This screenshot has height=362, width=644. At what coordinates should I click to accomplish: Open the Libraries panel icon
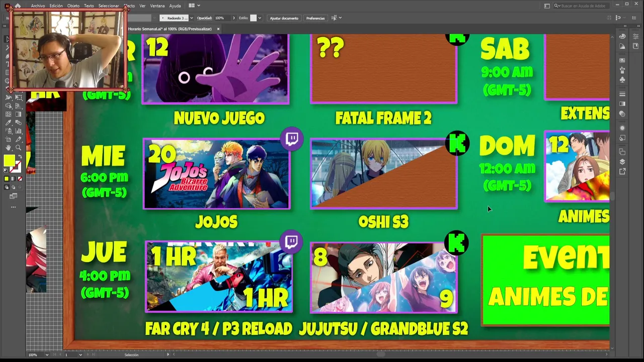pos(636,46)
